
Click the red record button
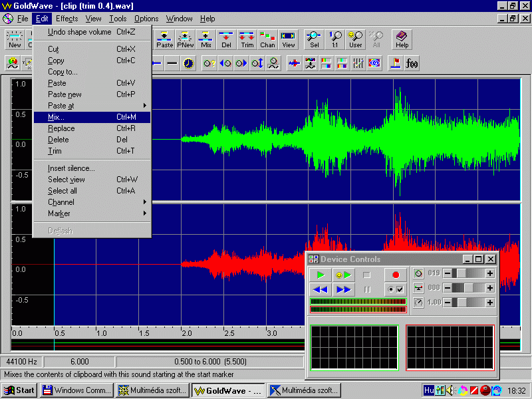click(x=395, y=275)
